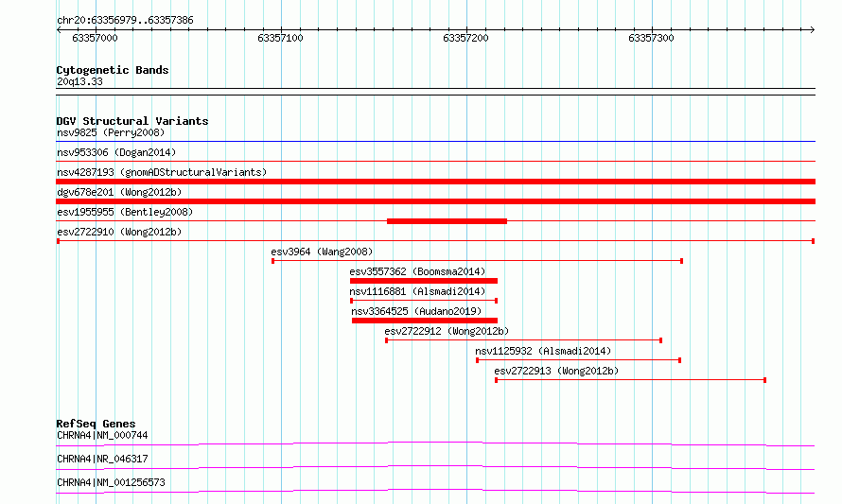Click the blue nsv9825 variant line
The width and height of the screenshot is (842, 504).
(435, 142)
